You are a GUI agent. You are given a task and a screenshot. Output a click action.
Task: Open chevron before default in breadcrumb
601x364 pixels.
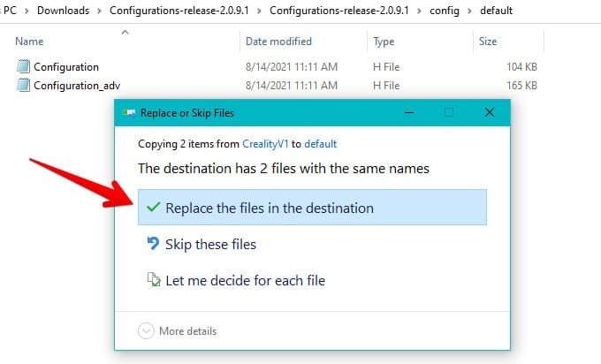click(469, 11)
